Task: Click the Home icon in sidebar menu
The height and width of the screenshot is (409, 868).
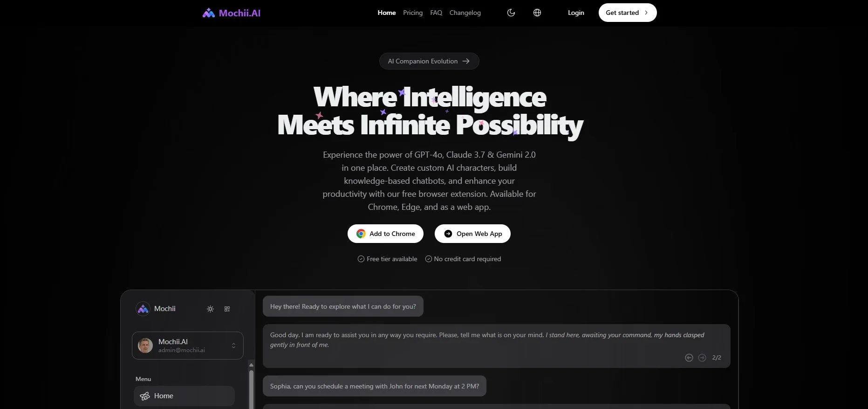Action: [145, 396]
